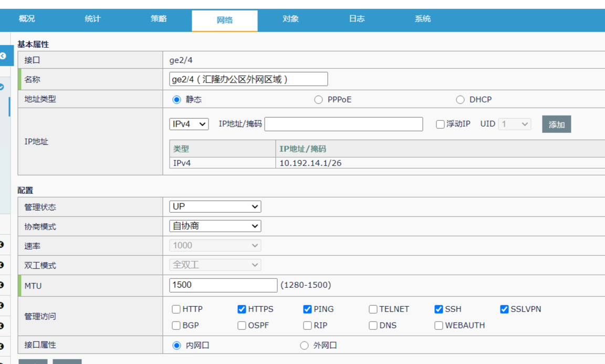The width and height of the screenshot is (605, 364).
Task: Open the 策略 tab
Action: 159,19
